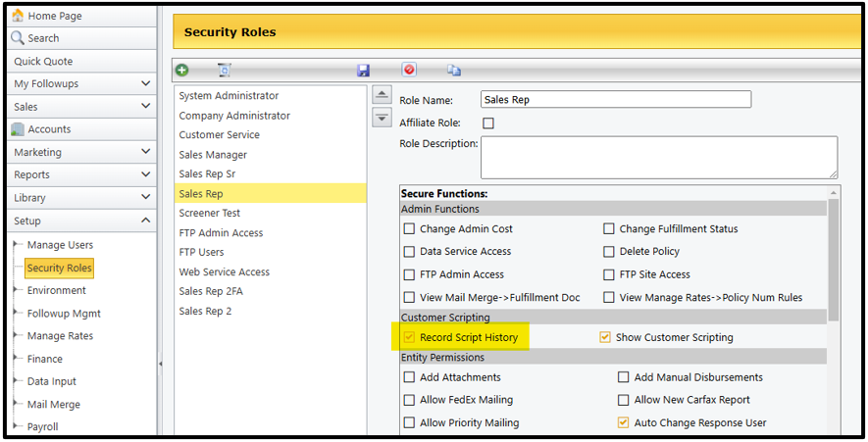Disable Auto Change Response User checkbox
Screen dimensions: 868x442
click(624, 422)
